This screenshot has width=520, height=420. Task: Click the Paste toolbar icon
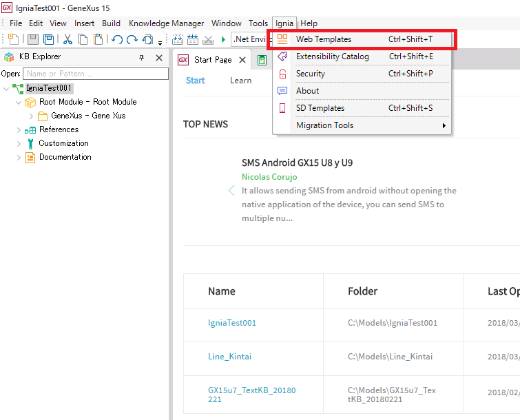coord(98,39)
